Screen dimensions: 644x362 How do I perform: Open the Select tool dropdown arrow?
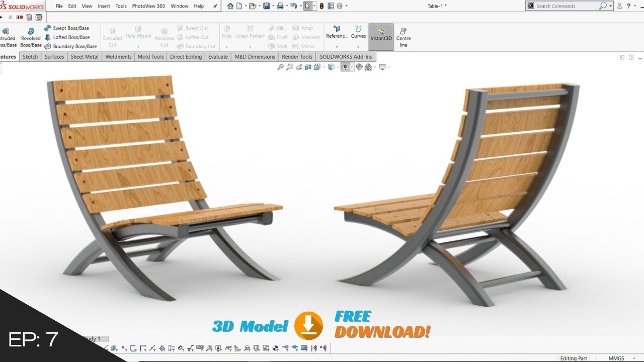pos(314,6)
